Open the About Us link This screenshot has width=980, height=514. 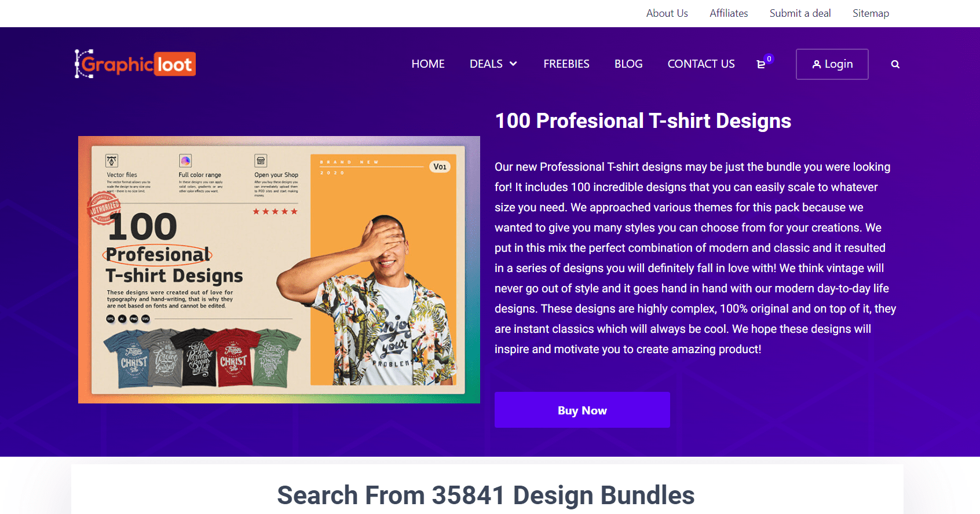667,13
